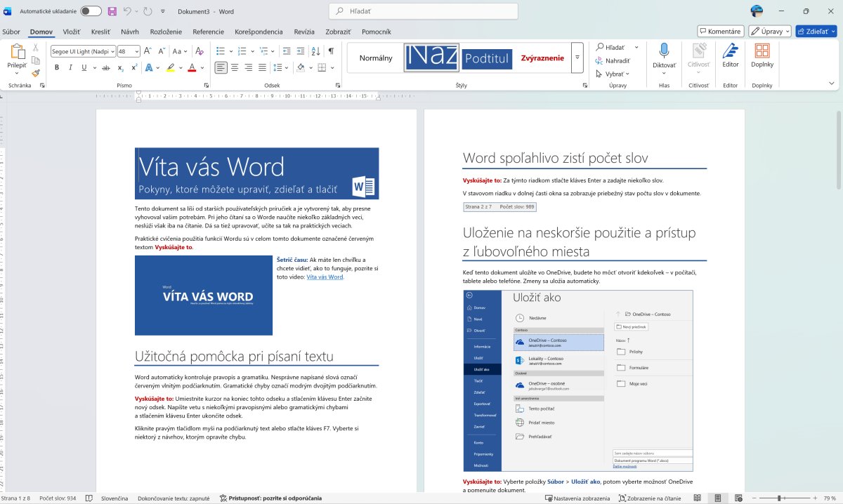Center-align the paragraph text

235,67
